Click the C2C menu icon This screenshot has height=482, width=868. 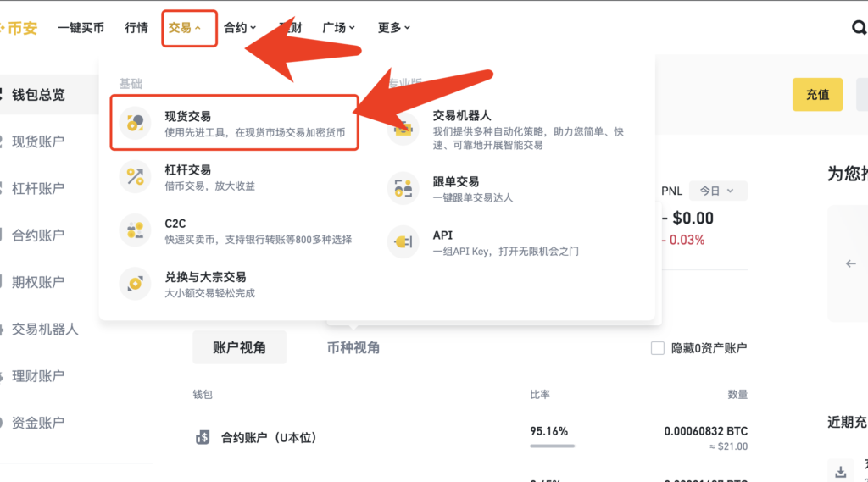135,230
